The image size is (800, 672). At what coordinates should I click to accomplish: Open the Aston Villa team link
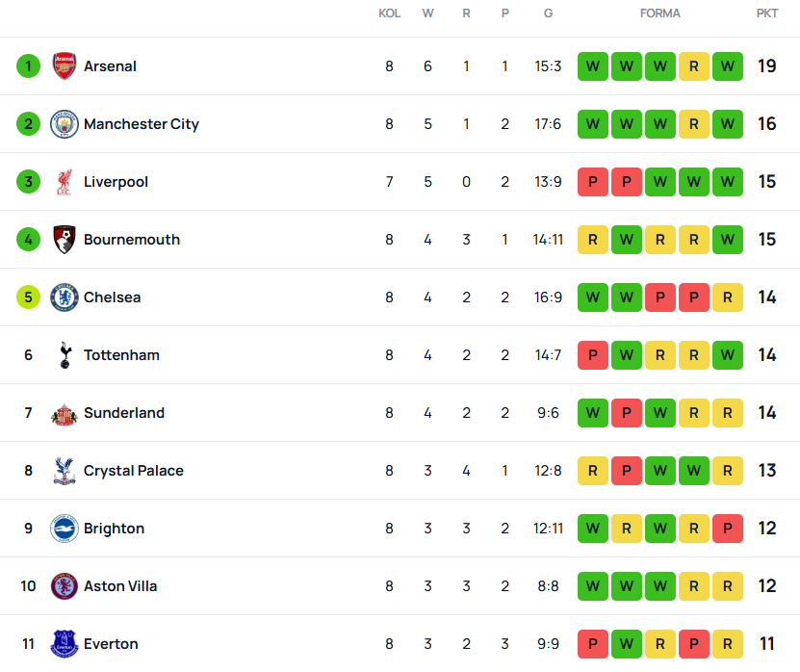[x=120, y=586]
